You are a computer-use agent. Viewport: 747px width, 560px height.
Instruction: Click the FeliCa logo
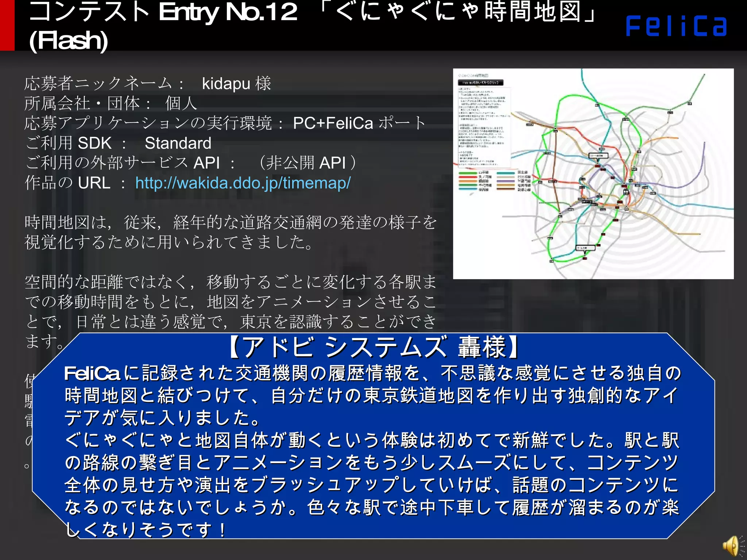tap(676, 26)
